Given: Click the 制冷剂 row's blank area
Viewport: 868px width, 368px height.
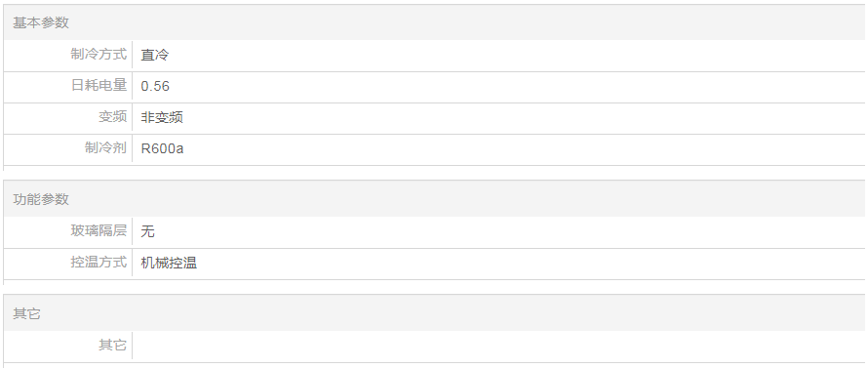Looking at the screenshot, I should [x=525, y=148].
